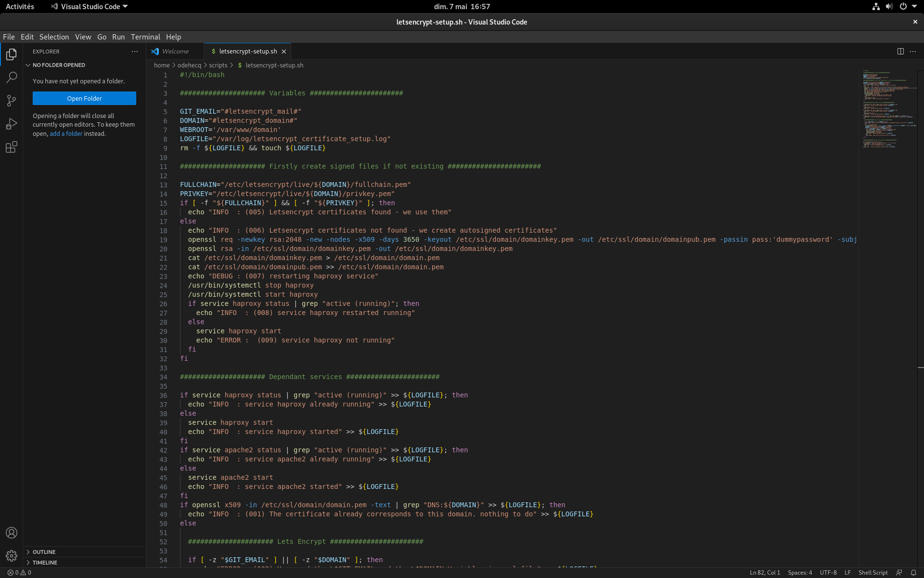Open the Activités overview in top bar
This screenshot has height=578, width=924.
tap(20, 6)
